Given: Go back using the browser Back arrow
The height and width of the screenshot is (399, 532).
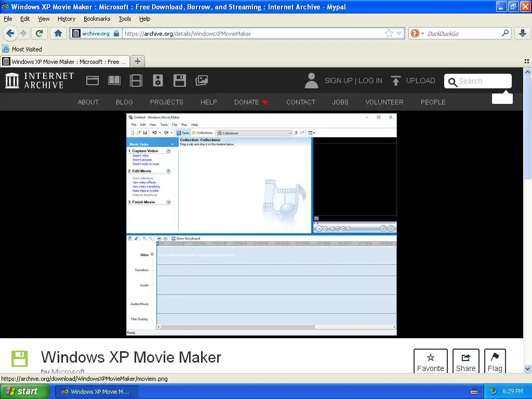Looking at the screenshot, I should 10,33.
